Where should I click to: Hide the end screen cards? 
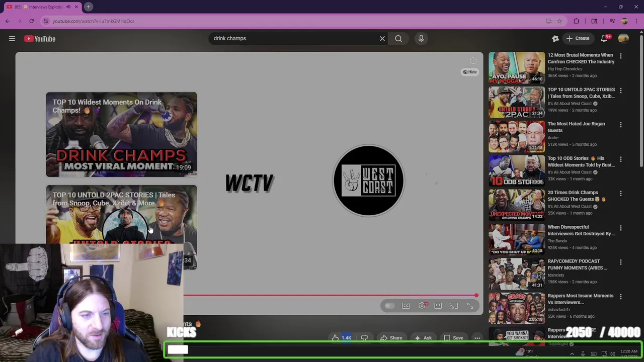click(x=469, y=72)
